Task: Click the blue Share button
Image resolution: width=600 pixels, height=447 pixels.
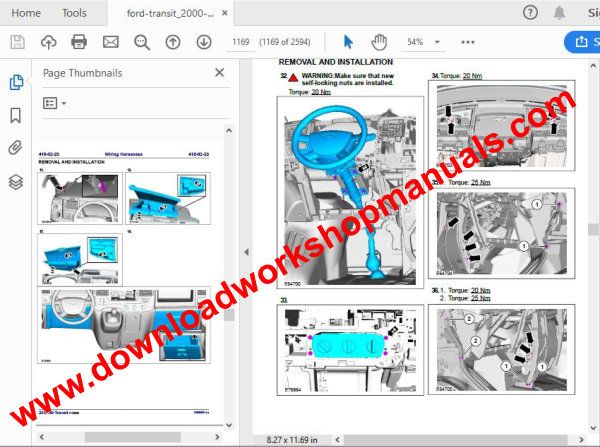Action: tap(582, 42)
